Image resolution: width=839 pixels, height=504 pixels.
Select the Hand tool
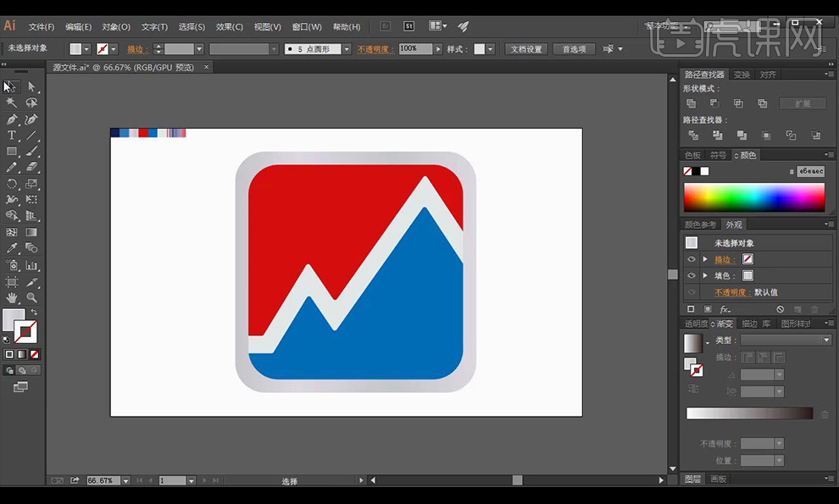[x=11, y=297]
